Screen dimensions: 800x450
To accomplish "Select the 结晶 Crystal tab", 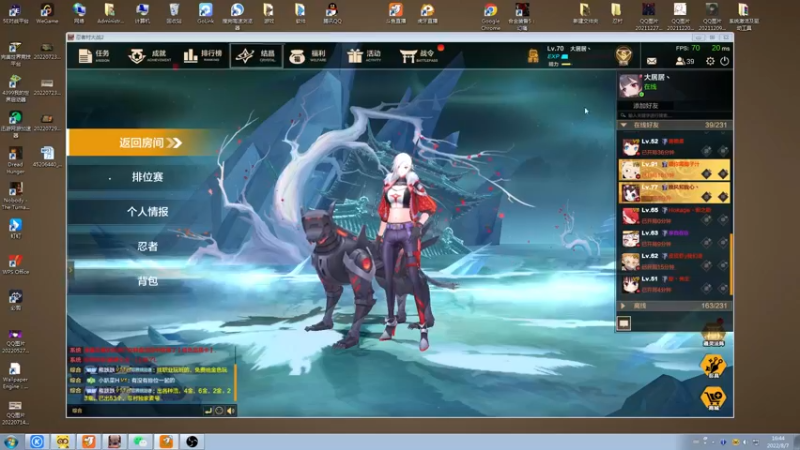I will [256, 56].
